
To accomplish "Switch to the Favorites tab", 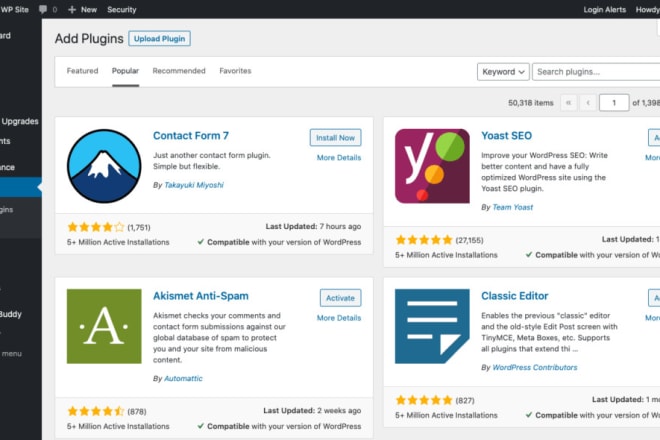I will coord(235,71).
